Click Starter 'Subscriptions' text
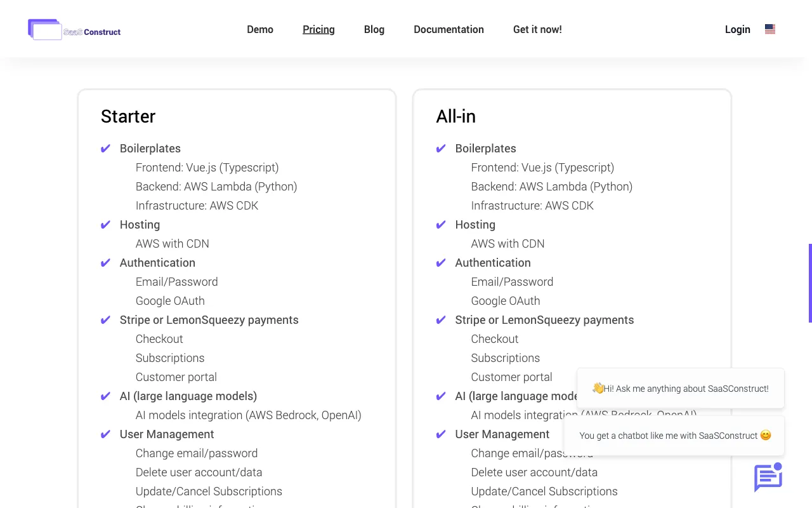 (x=170, y=358)
